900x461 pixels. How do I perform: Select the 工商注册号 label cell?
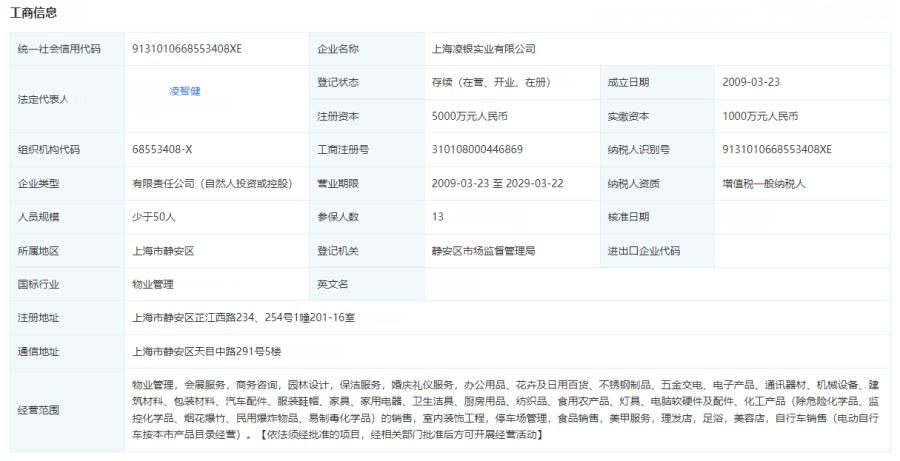click(367, 150)
